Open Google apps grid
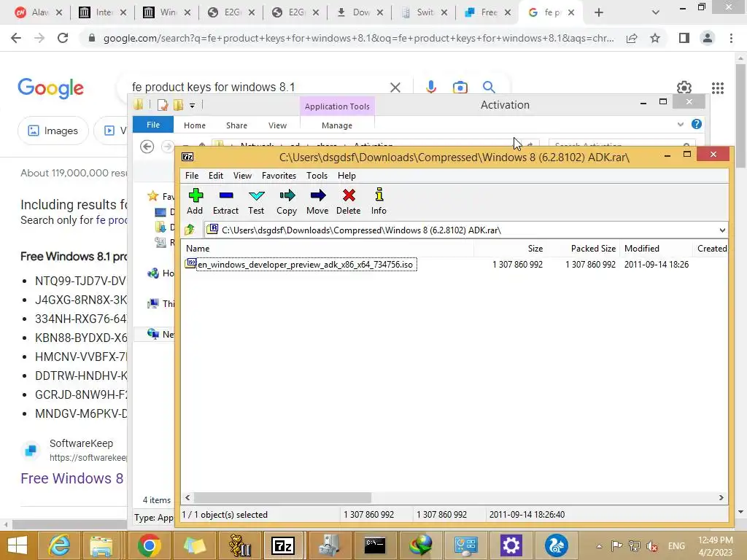 [x=718, y=87]
